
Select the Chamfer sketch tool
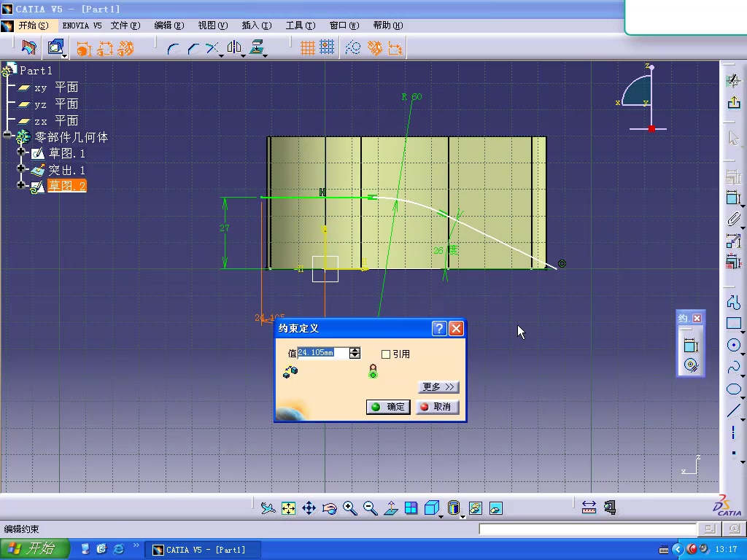click(193, 48)
